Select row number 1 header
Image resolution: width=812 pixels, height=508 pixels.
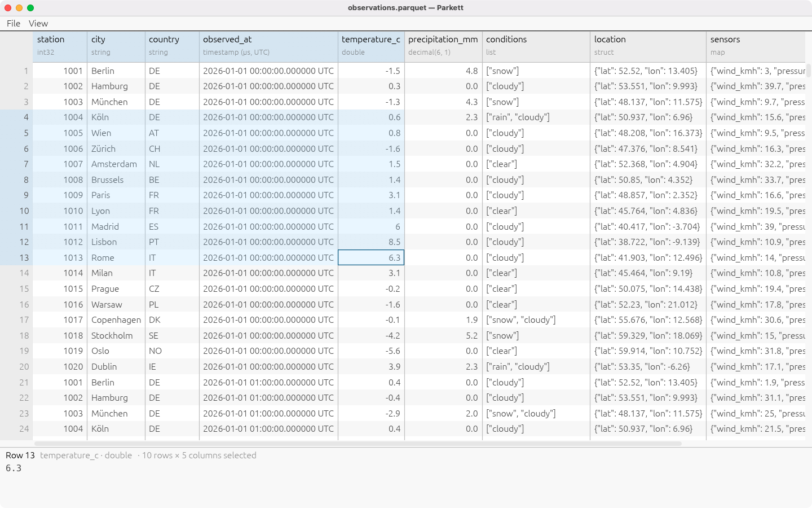point(16,71)
